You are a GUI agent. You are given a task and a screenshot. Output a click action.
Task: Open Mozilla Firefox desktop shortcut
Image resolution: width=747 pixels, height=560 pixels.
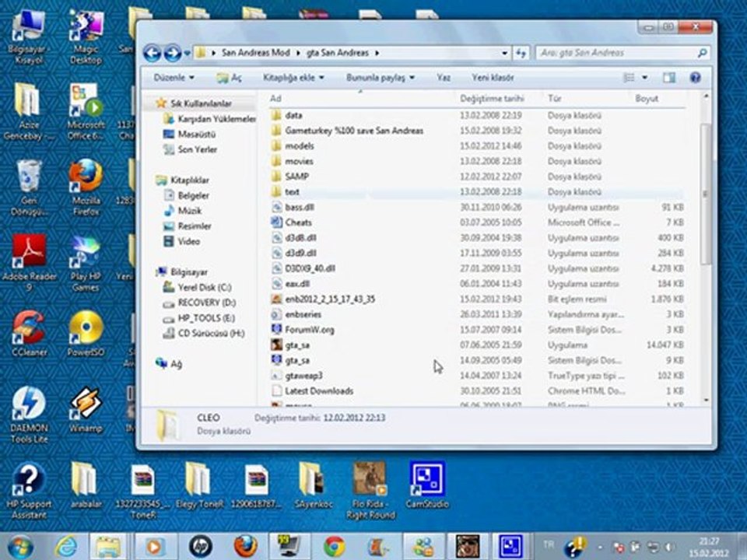(x=86, y=188)
